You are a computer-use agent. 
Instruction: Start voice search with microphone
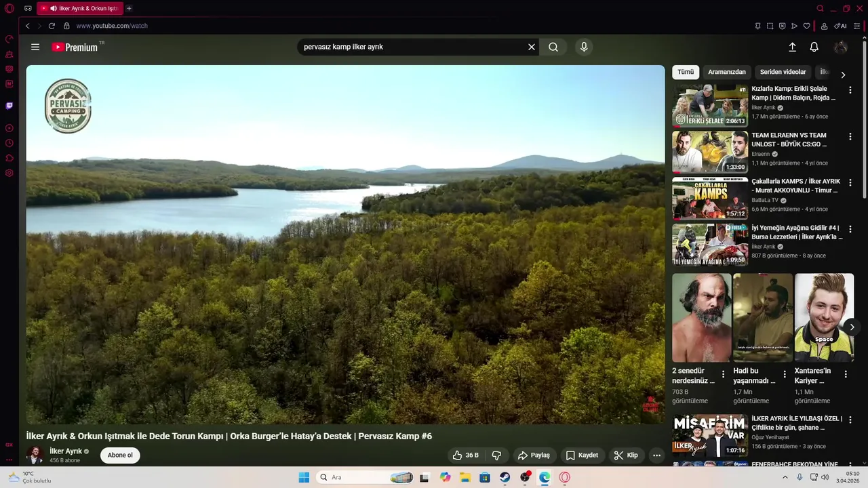click(584, 47)
